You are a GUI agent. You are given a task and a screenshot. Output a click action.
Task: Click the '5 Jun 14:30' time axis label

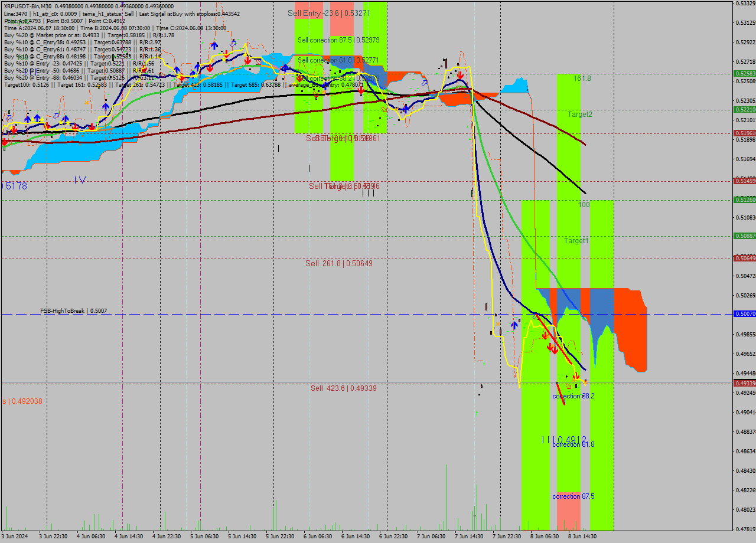coord(242,537)
